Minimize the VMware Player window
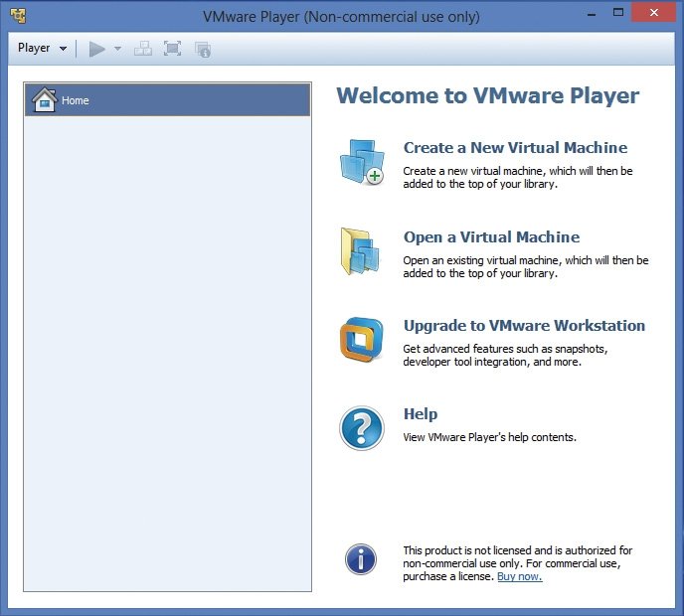 [x=592, y=14]
